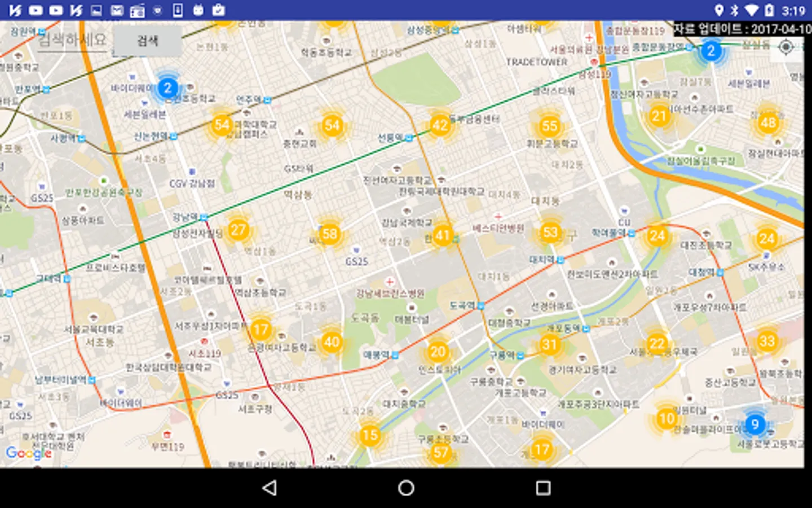Image resolution: width=812 pixels, height=508 pixels.
Task: Select the 서울교육대학교 map label
Action: click(x=94, y=329)
